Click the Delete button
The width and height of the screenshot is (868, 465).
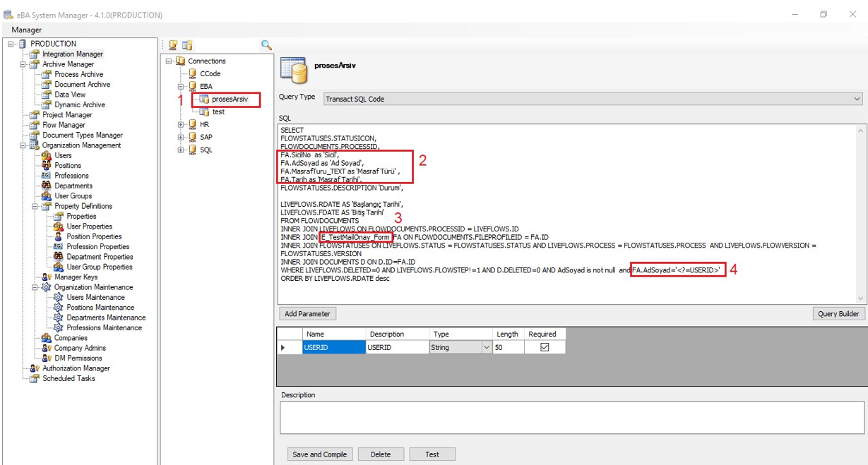tap(381, 454)
